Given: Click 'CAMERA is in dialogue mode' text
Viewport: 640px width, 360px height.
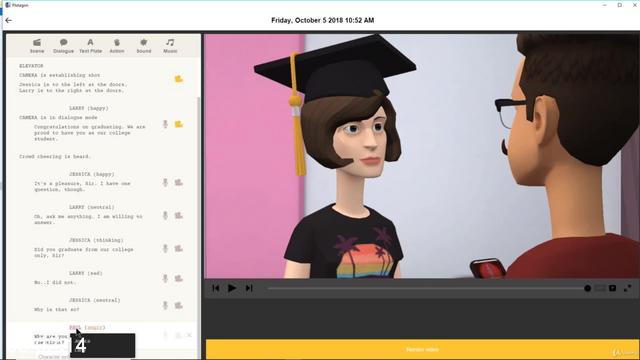Looking at the screenshot, I should point(58,118).
